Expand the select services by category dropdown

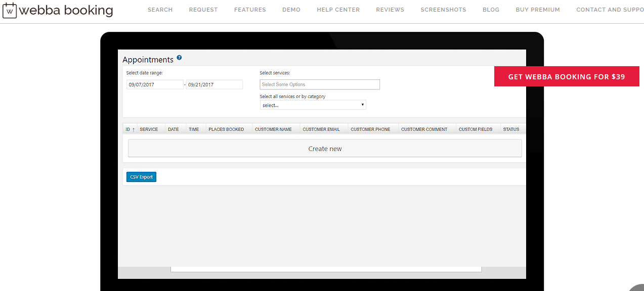[313, 105]
